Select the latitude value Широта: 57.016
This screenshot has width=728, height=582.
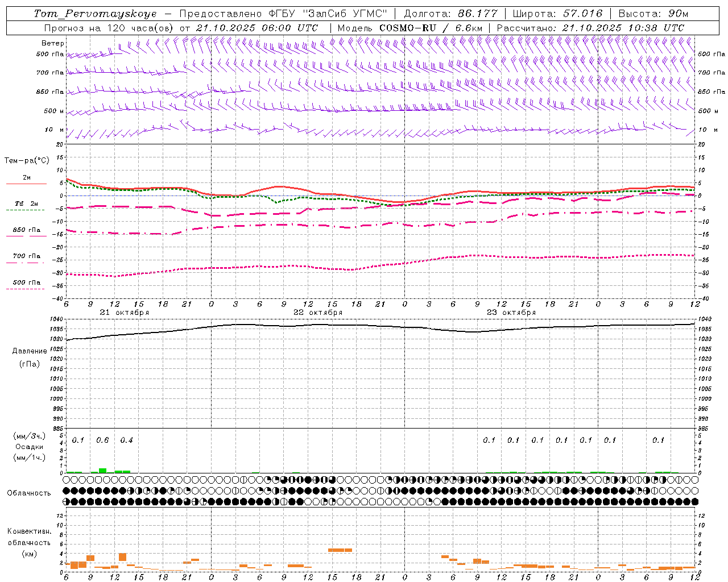tap(557, 14)
